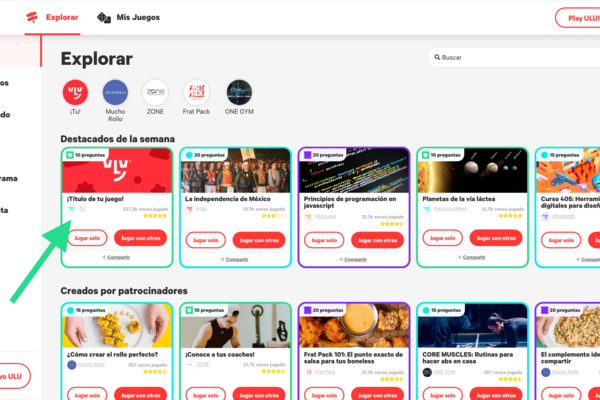Open the javascript code thumbnail
Viewport: 600px width, 400px height.
354,171
